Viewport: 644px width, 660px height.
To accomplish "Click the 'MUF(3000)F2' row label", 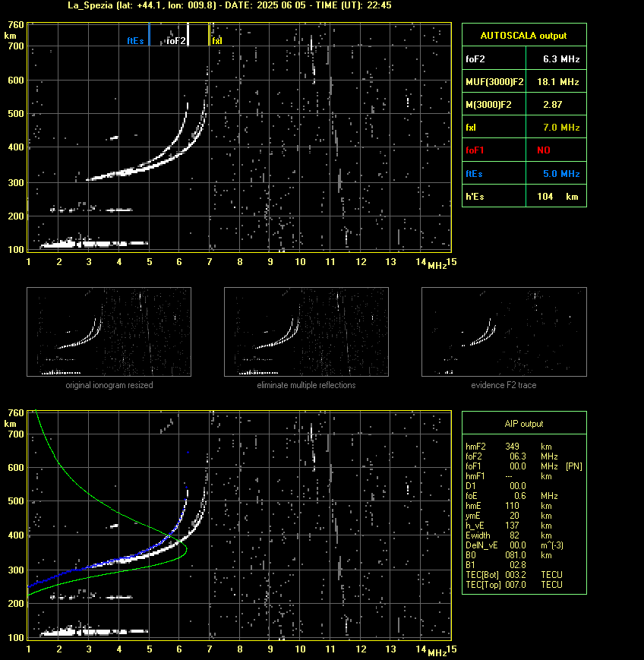I will click(x=494, y=82).
